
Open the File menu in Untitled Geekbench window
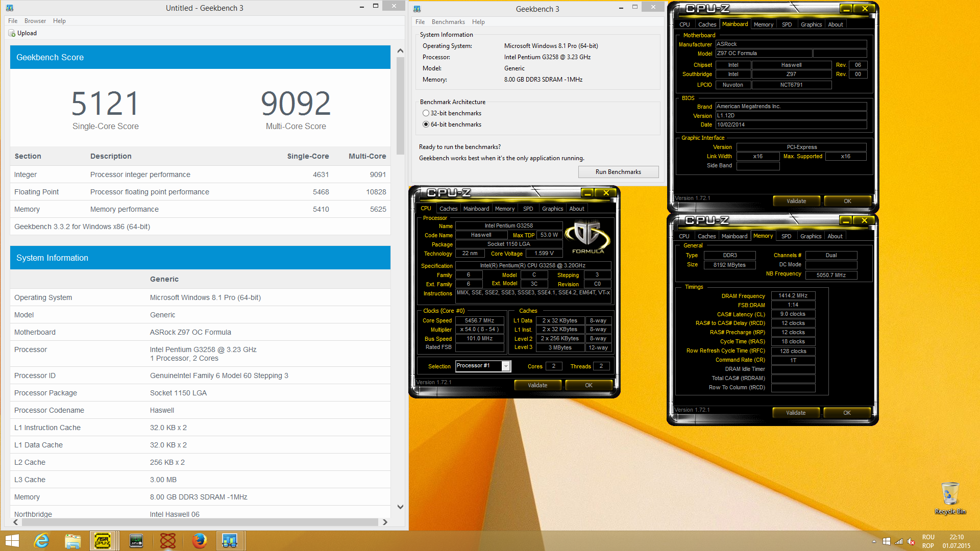pos(13,21)
